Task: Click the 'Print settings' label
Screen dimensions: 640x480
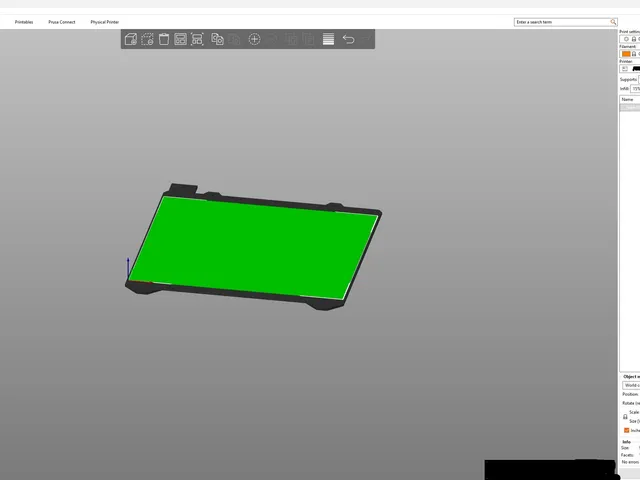Action: tap(630, 32)
